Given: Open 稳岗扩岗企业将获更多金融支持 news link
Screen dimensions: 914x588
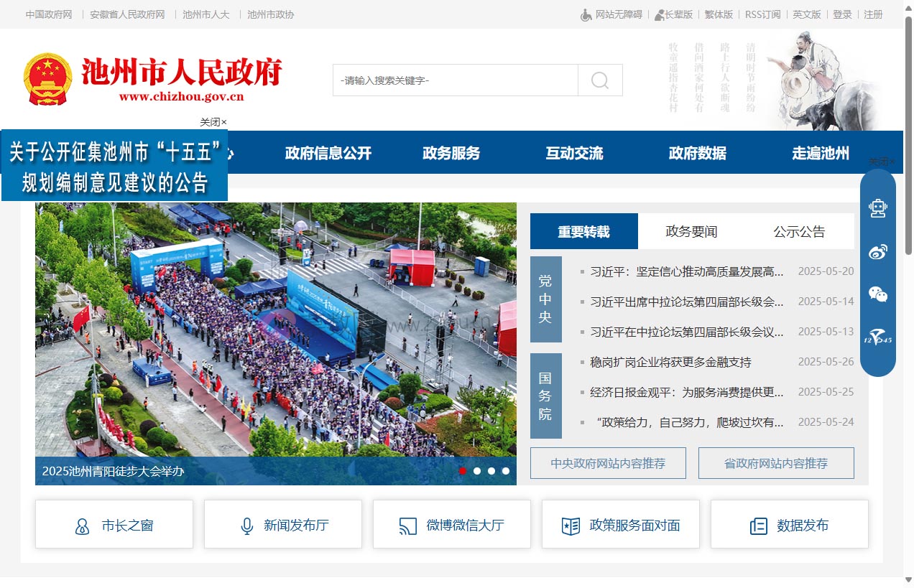Looking at the screenshot, I should [x=670, y=362].
